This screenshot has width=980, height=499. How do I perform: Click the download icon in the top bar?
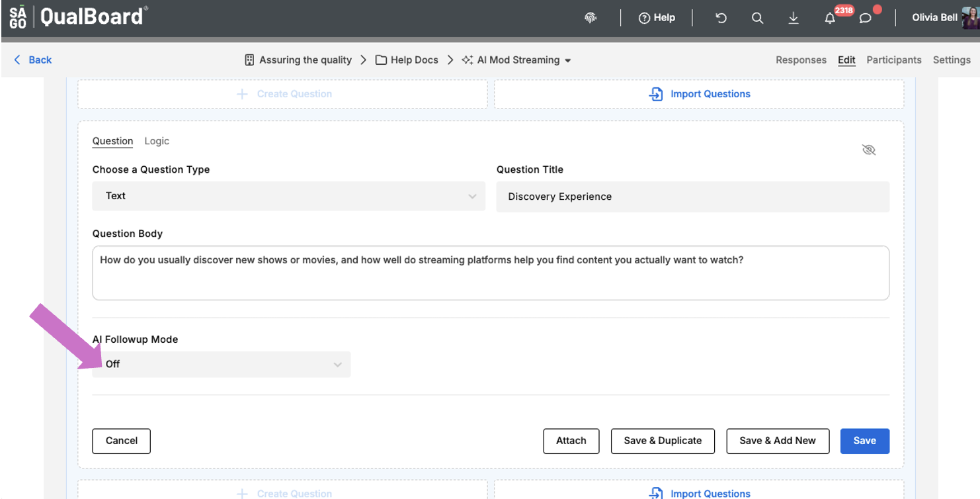pyautogui.click(x=794, y=18)
